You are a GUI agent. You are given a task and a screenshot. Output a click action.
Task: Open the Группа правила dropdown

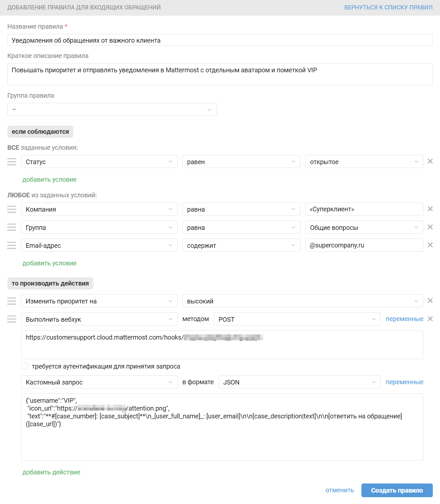tap(112, 109)
